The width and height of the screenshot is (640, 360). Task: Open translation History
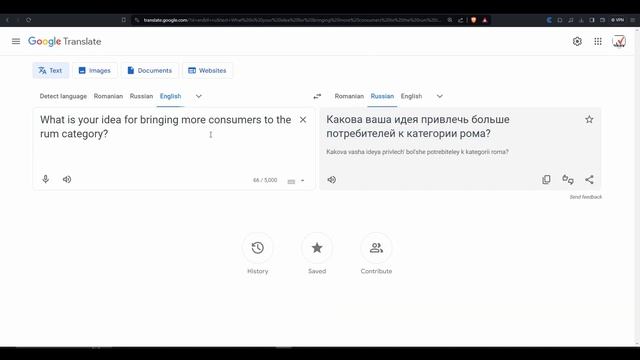[258, 248]
